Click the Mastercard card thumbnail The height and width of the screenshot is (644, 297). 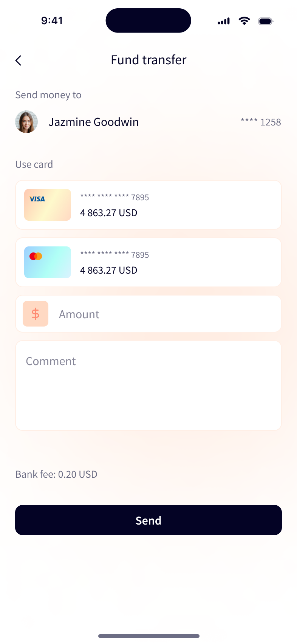[x=48, y=262]
